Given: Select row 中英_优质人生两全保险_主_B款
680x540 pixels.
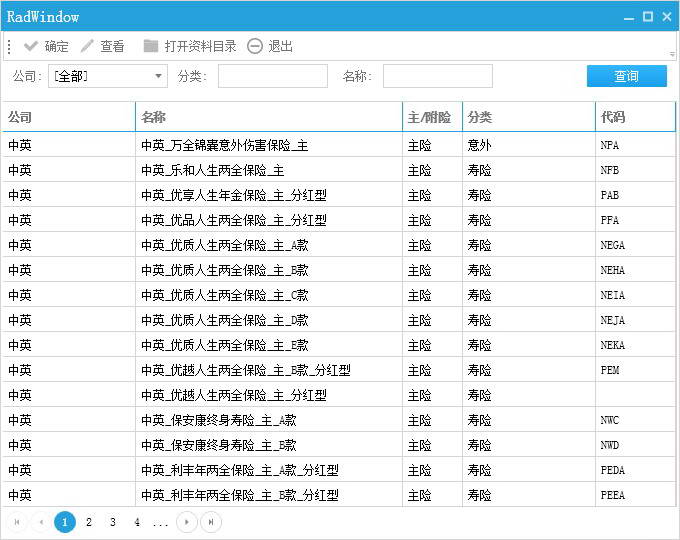Looking at the screenshot, I should click(339, 270).
